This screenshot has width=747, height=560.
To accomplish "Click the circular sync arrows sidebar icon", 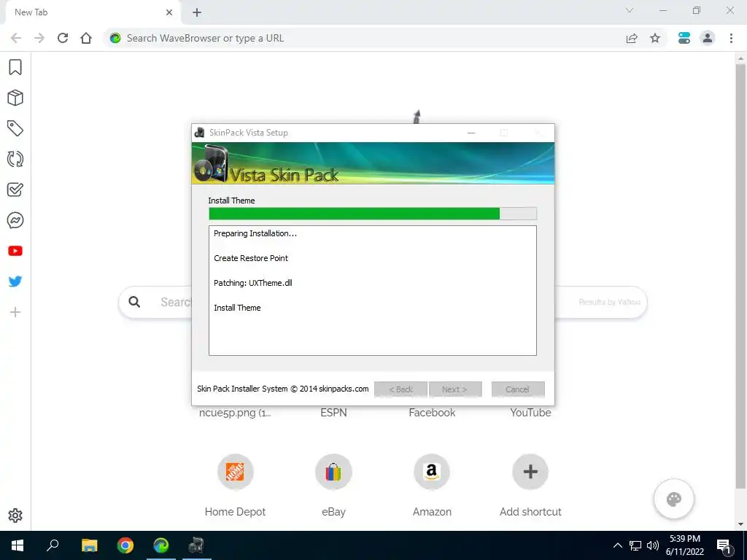I will coord(15,159).
